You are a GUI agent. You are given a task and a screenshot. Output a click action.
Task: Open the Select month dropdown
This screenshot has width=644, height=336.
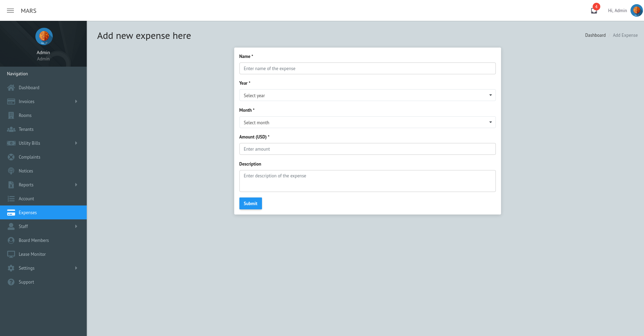click(x=367, y=122)
